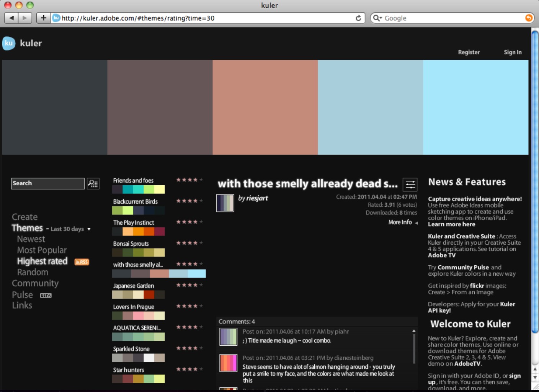
Task: Click the Kuler API key link
Action: [472, 307]
